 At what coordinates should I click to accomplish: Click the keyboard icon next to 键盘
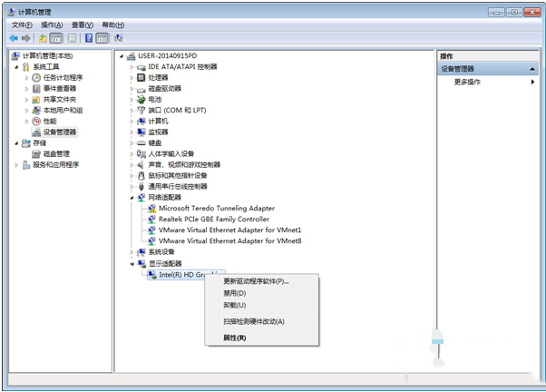click(x=141, y=142)
